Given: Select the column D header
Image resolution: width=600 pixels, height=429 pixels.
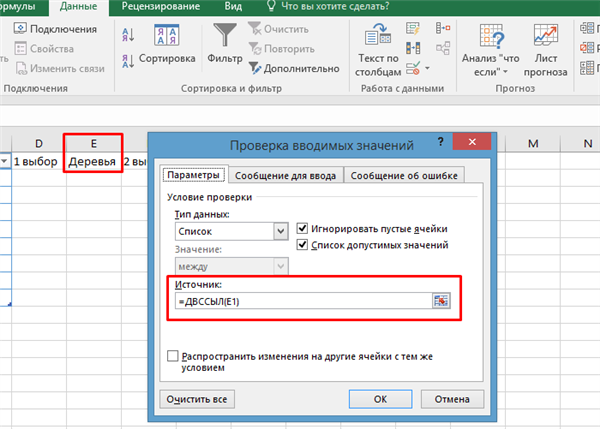Looking at the screenshot, I should click(39, 144).
